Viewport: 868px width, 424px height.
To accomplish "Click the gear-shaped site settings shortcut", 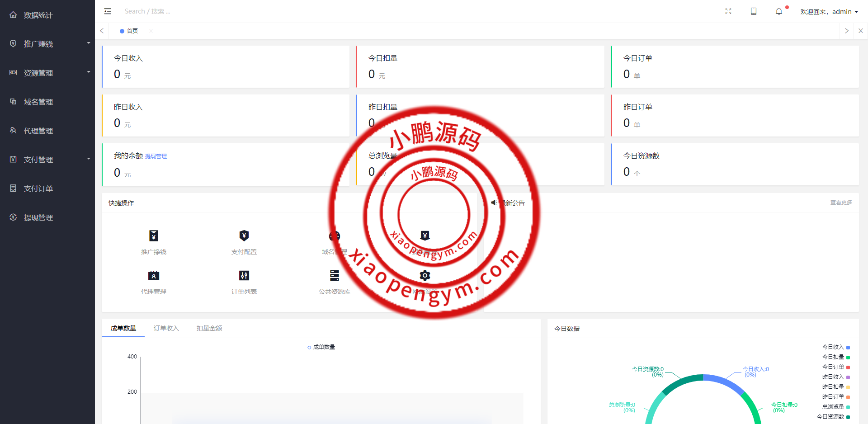I will click(425, 275).
